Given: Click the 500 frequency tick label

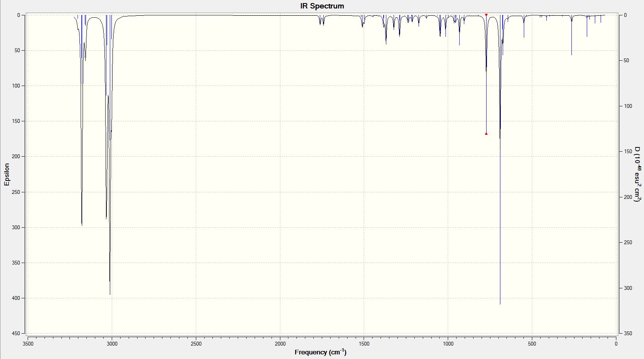Looking at the screenshot, I should click(532, 344).
